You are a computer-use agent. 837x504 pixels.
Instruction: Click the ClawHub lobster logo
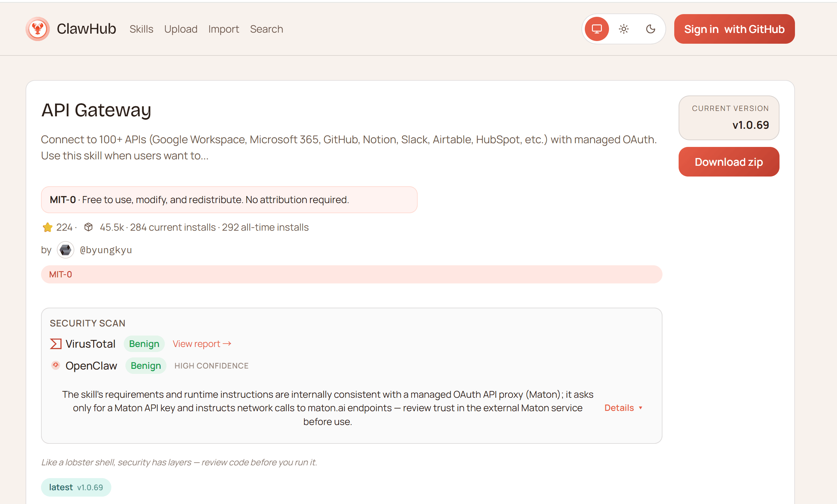(37, 29)
